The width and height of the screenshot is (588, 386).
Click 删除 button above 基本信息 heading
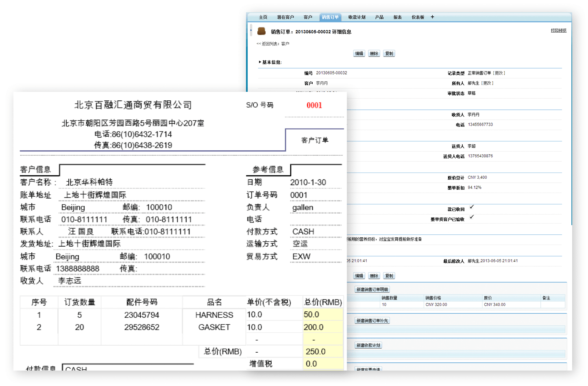374,54
